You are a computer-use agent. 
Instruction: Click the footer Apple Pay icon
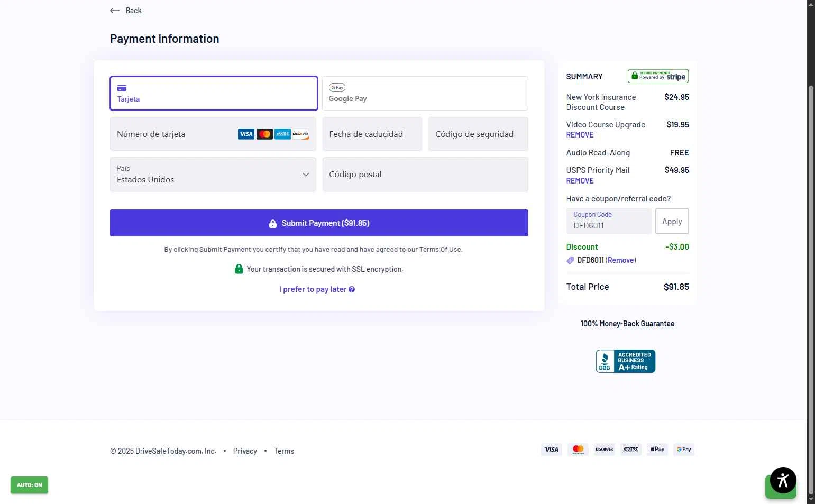click(x=657, y=450)
